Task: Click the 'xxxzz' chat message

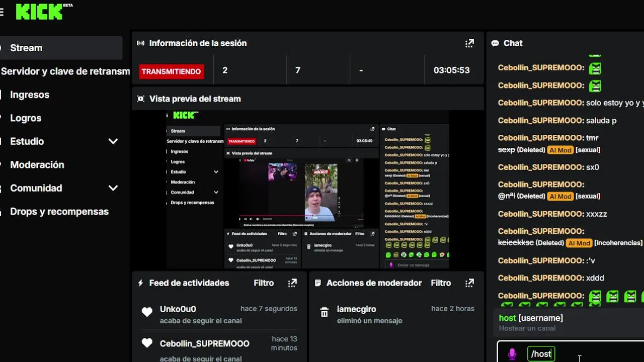Action: click(x=597, y=214)
